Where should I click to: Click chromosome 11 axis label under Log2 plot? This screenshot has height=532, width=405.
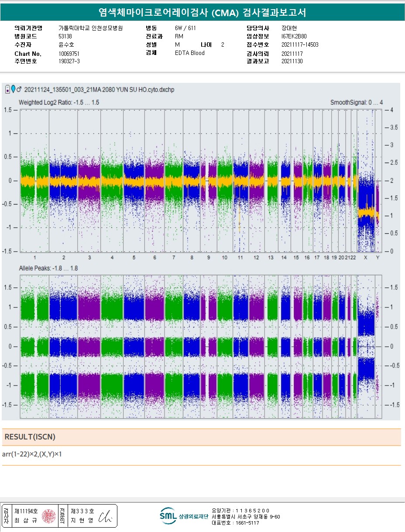(x=240, y=258)
